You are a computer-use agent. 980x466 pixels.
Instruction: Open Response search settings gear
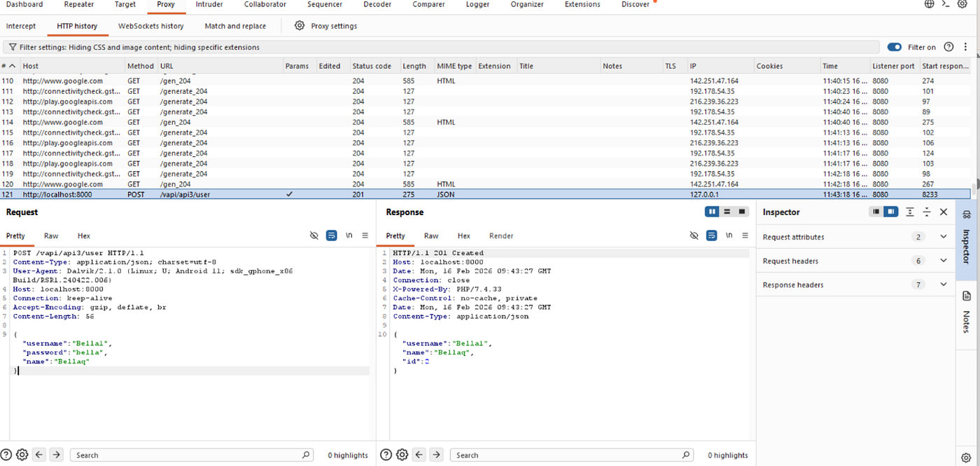[402, 455]
